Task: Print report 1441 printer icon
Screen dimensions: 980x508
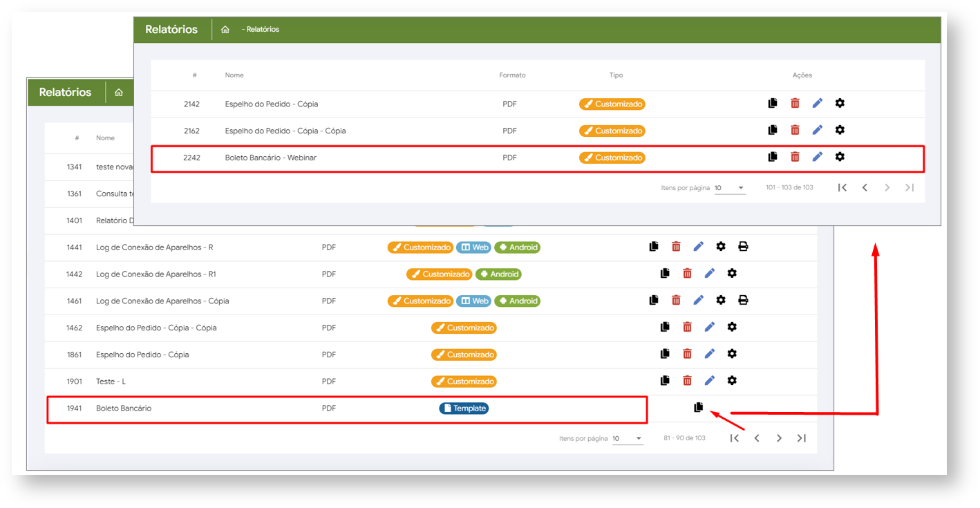Action: [743, 247]
